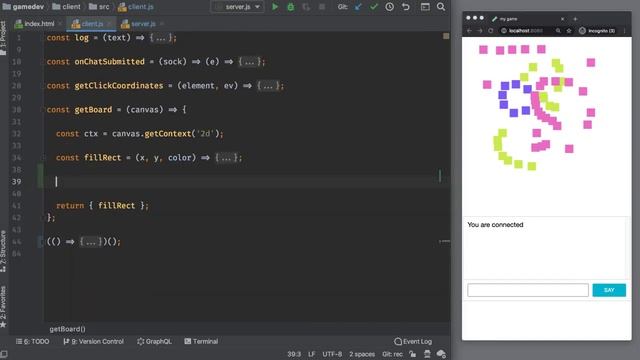The image size is (640, 360).
Task: Click the green change marker in gutter at line 39
Action: pos(40,176)
